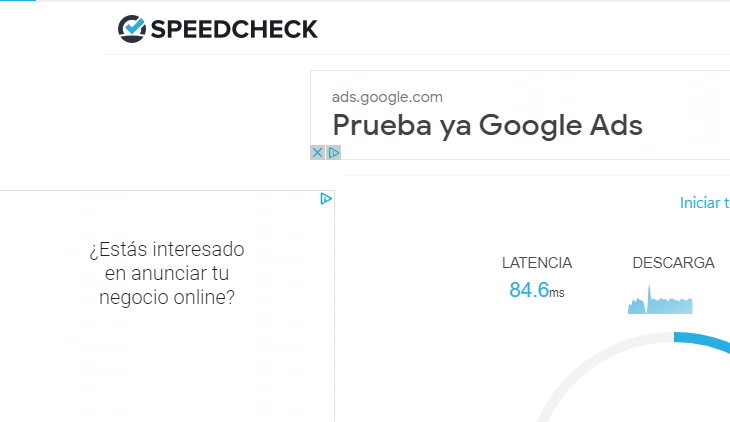Select the DESCARGA label
This screenshot has width=730, height=422.
673,263
